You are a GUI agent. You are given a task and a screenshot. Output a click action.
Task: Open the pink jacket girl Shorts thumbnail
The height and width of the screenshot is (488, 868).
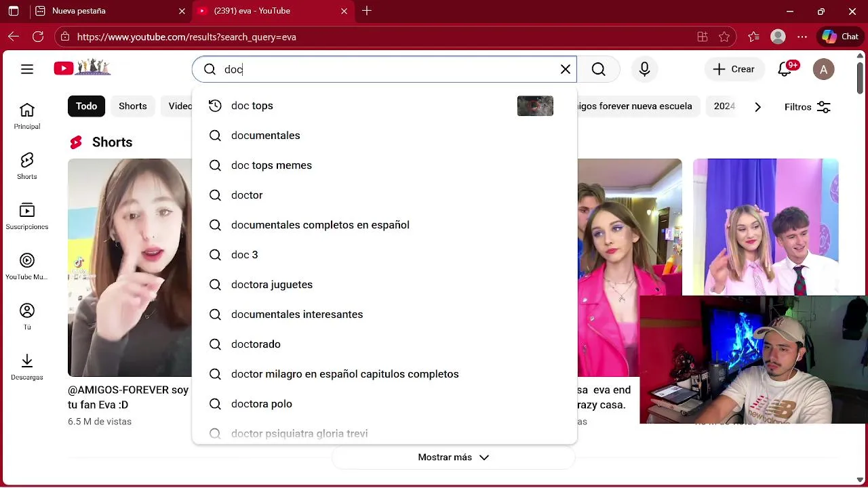point(629,268)
